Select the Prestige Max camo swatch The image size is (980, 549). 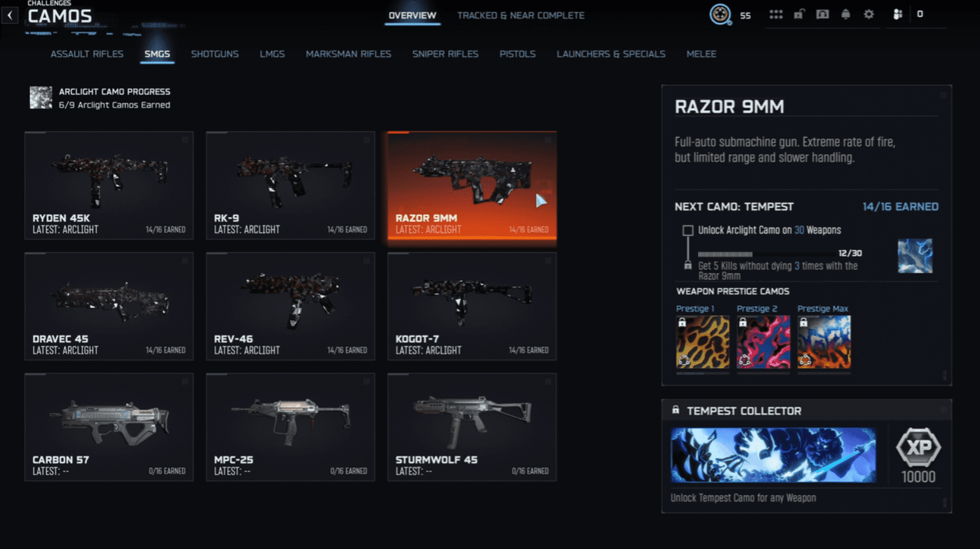point(824,342)
